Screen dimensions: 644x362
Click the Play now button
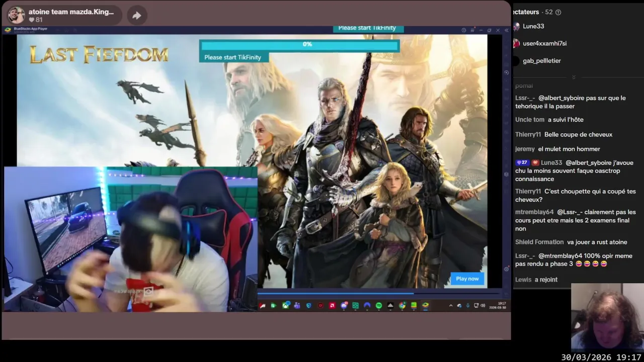(467, 279)
